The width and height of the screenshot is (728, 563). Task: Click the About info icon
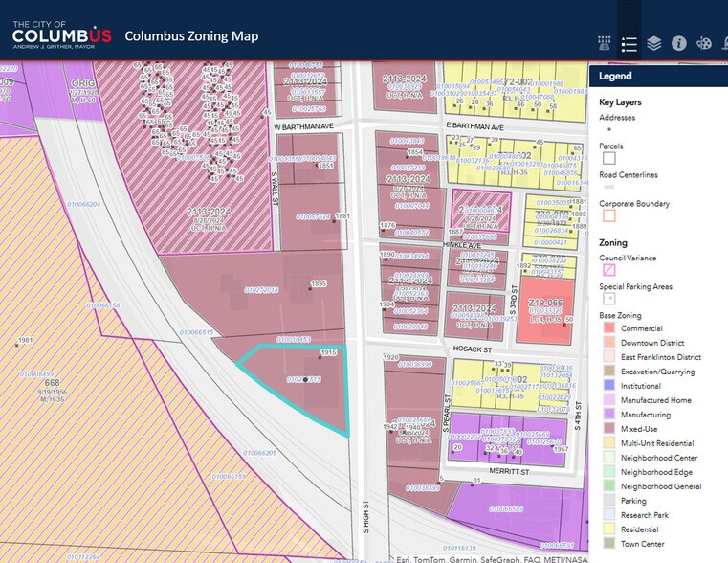[679, 44]
